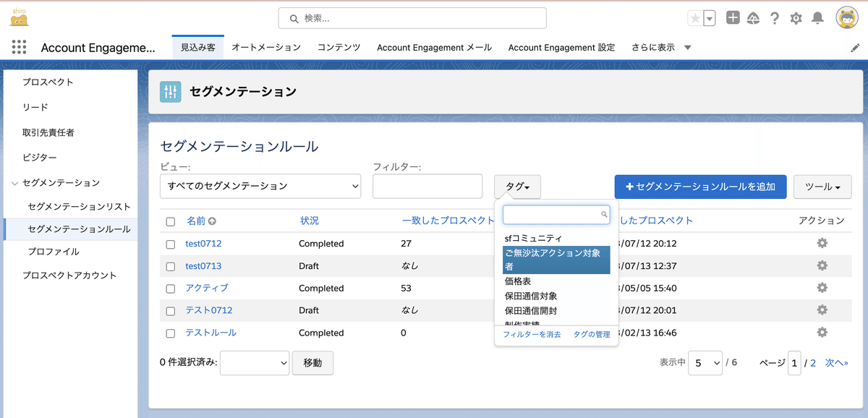Open the テストルール rule link
The image size is (868, 418).
[x=211, y=333]
